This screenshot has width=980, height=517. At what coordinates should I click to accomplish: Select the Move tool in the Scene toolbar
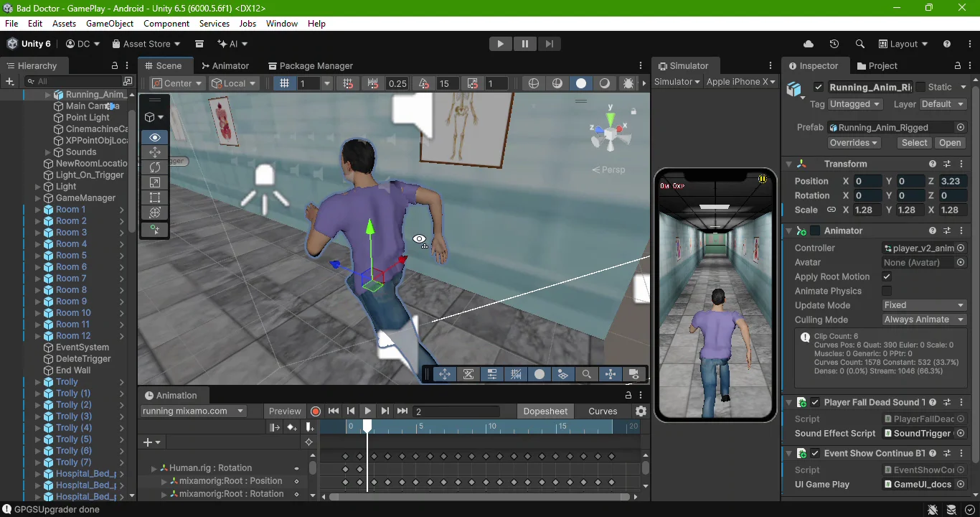point(155,152)
